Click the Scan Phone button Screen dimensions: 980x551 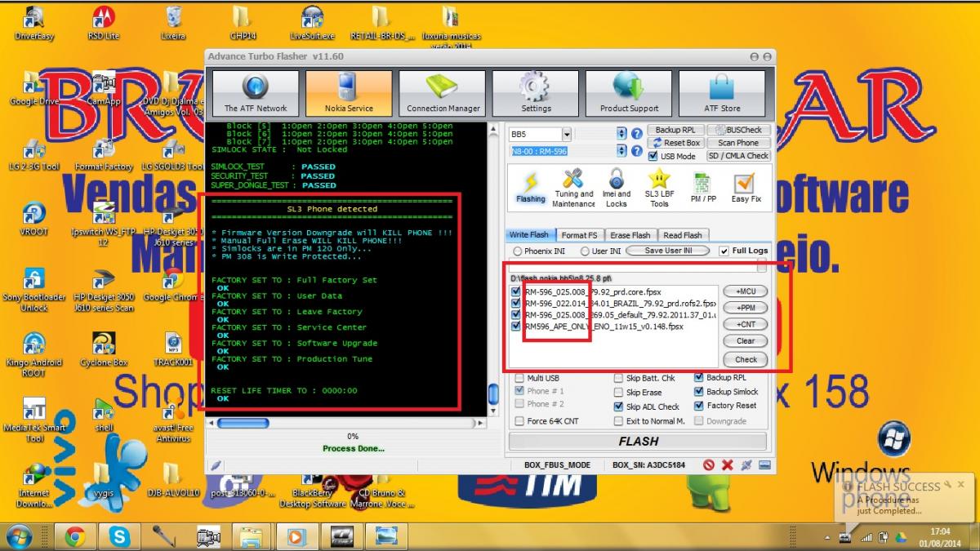[738, 143]
